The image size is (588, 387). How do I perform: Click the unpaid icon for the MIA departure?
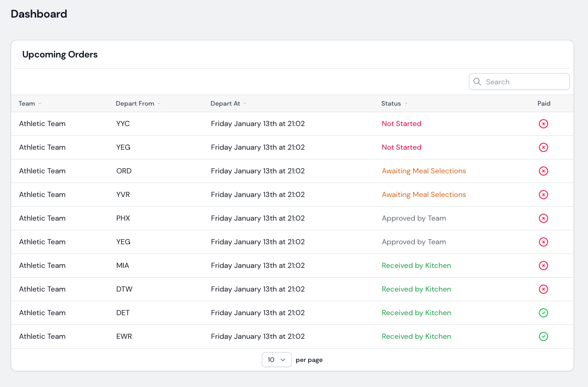[544, 266]
